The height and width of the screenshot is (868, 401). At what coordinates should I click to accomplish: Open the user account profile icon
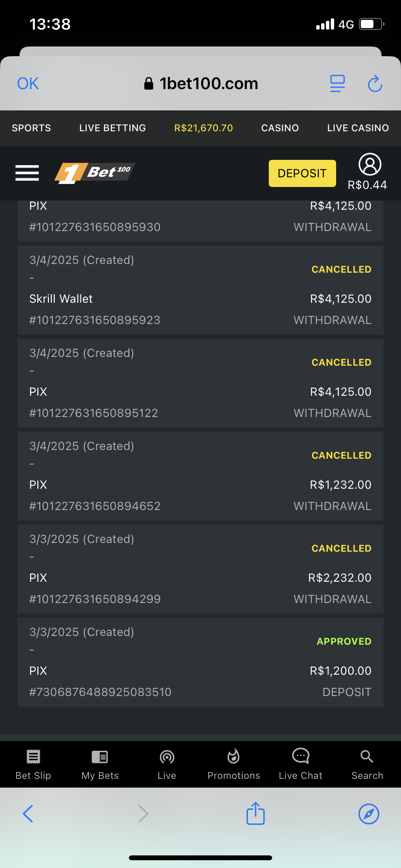point(370,165)
